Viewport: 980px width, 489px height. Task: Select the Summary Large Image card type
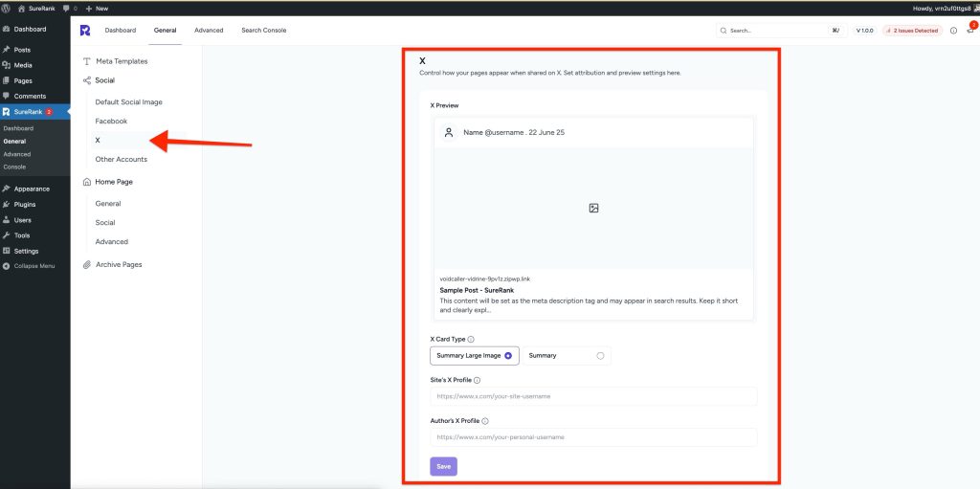[x=475, y=356]
